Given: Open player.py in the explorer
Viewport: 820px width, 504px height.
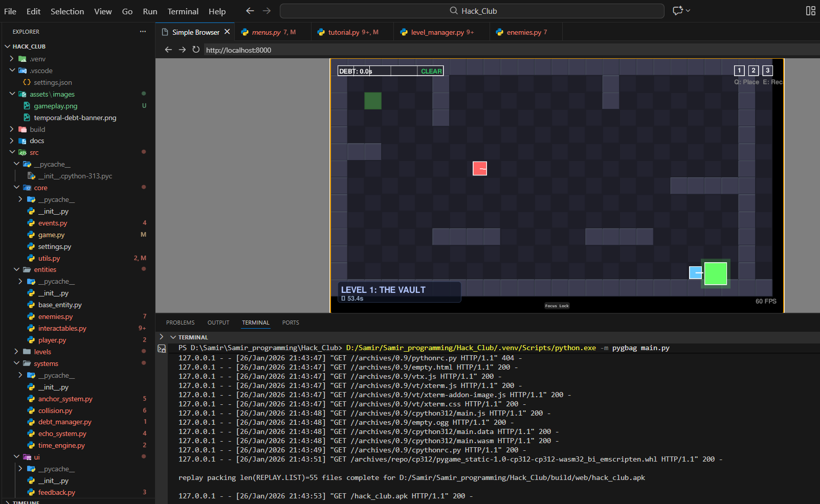Looking at the screenshot, I should point(52,340).
